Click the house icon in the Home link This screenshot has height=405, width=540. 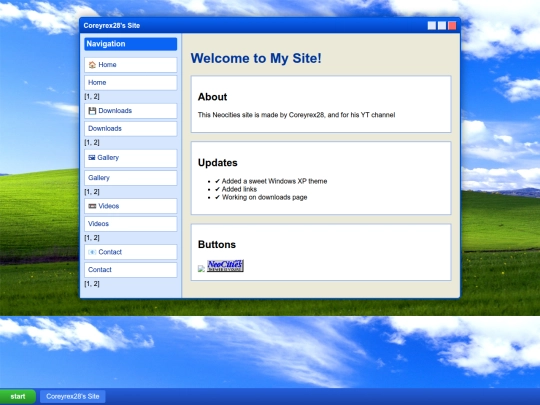[92, 65]
